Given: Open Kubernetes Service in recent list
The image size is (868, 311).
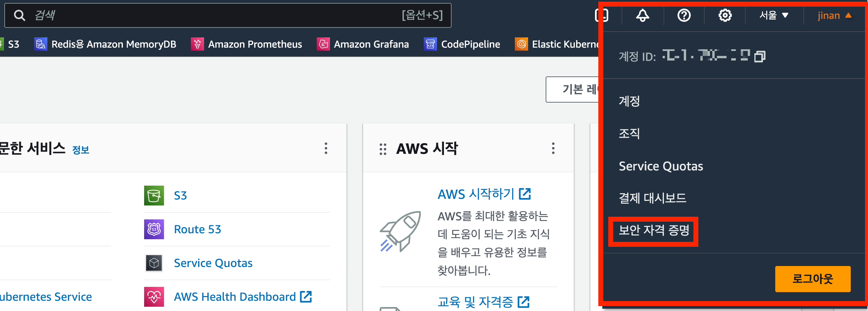Looking at the screenshot, I should (x=45, y=296).
